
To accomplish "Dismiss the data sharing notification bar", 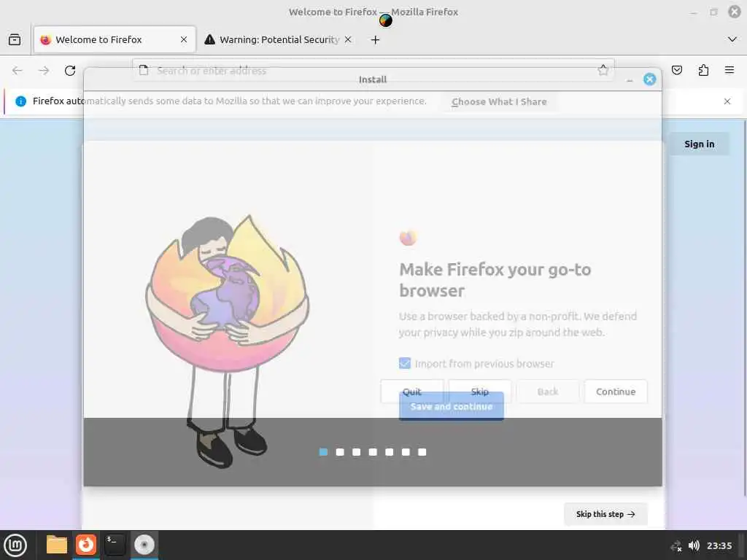I will [x=727, y=101].
